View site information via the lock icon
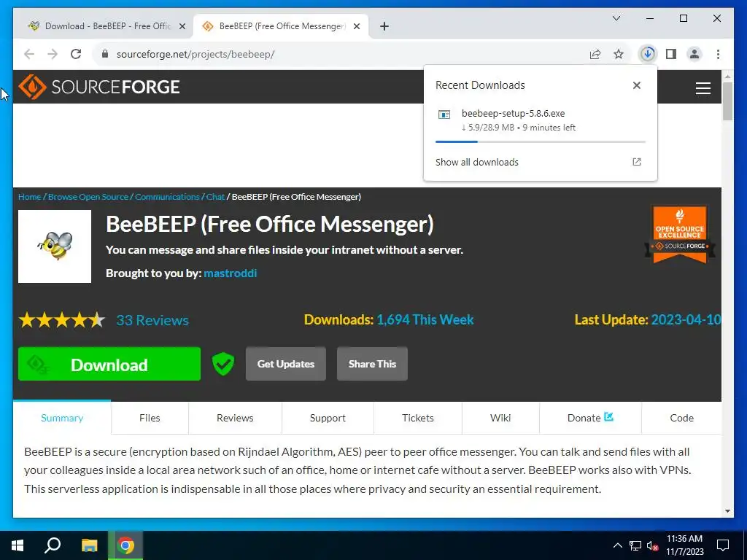 point(105,54)
